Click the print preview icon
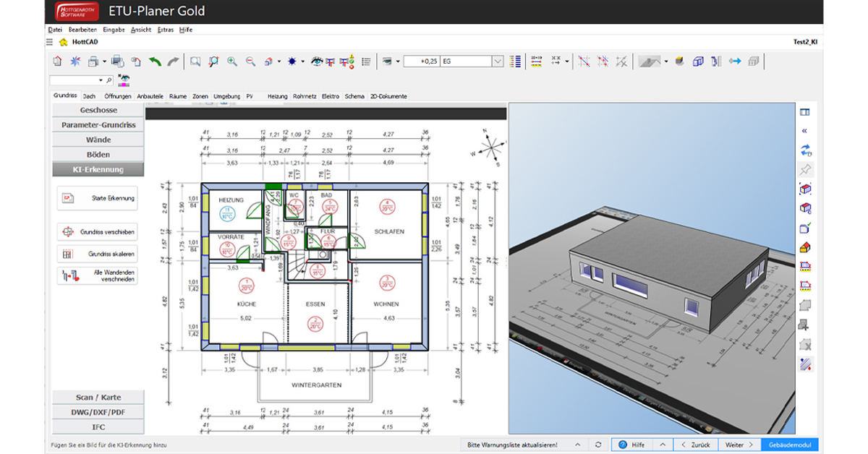 116,61
